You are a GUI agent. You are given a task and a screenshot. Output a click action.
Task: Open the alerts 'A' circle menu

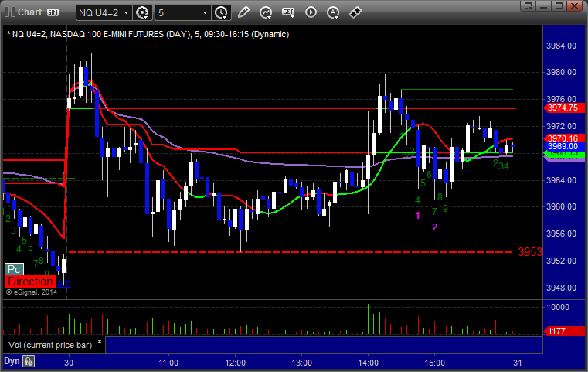(x=332, y=12)
